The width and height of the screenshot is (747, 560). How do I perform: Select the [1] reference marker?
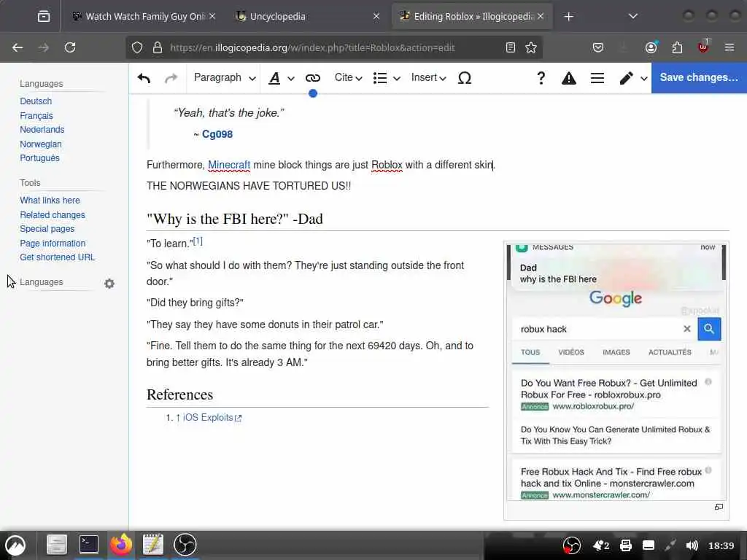click(198, 241)
